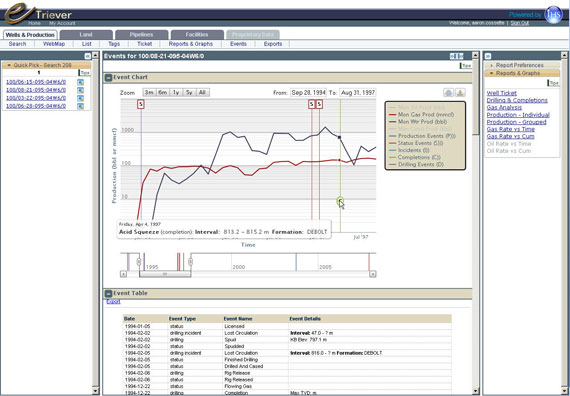Click the eTriever logo
The image size is (570, 396).
coord(38,13)
